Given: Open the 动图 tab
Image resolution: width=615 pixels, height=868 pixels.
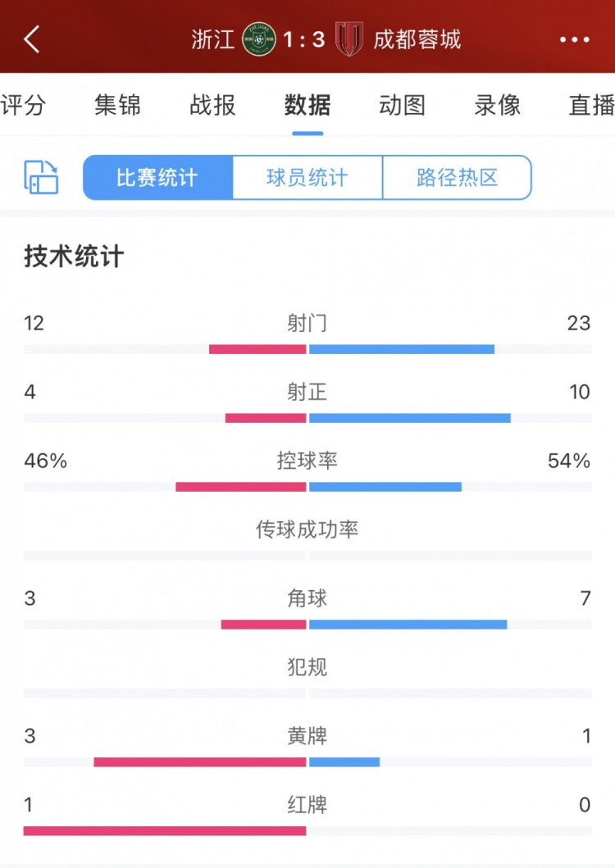Looking at the screenshot, I should [403, 105].
